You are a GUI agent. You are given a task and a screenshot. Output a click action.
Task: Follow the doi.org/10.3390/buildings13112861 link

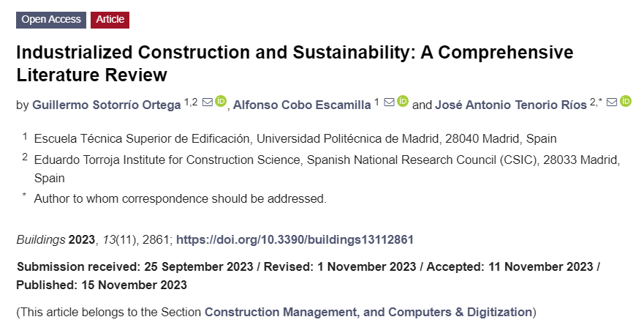pyautogui.click(x=295, y=239)
